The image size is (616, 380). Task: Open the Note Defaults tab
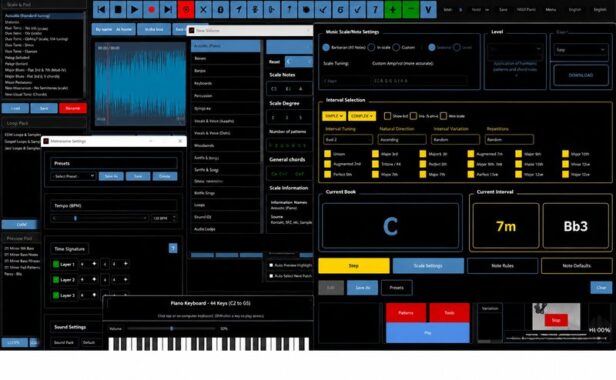click(577, 266)
